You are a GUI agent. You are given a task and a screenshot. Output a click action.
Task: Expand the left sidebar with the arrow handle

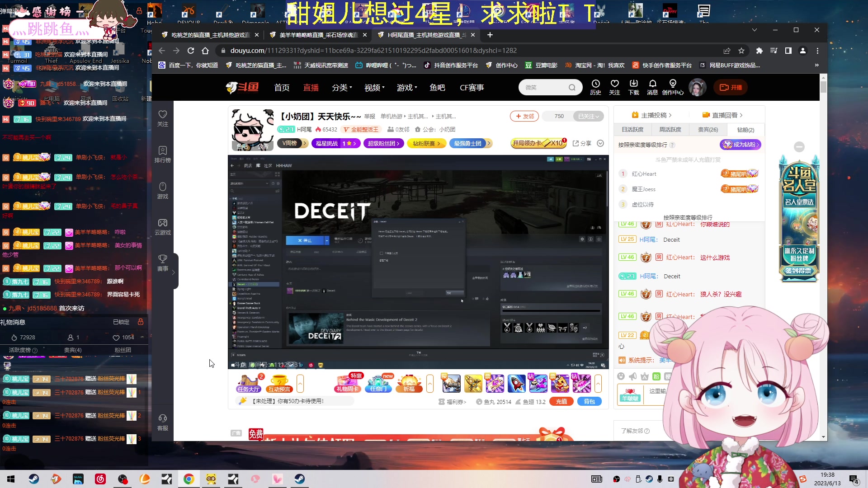[174, 272]
